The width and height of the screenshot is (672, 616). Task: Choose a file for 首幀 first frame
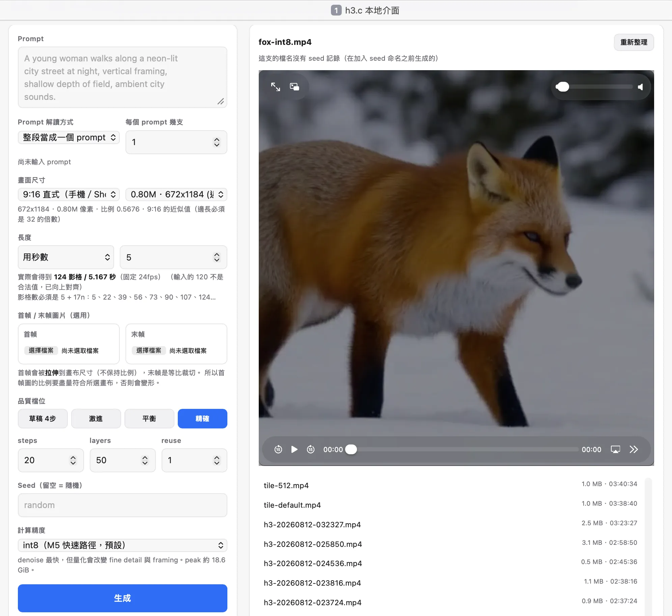click(41, 351)
